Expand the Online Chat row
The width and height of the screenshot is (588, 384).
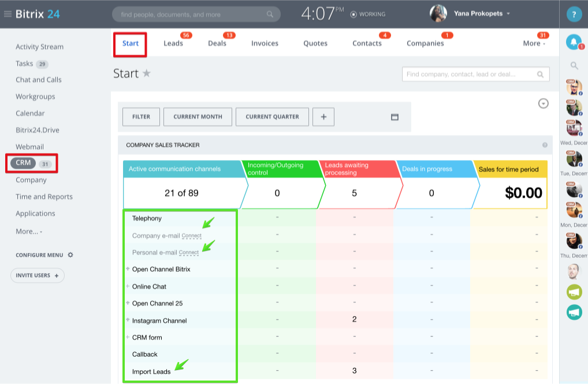[128, 286]
